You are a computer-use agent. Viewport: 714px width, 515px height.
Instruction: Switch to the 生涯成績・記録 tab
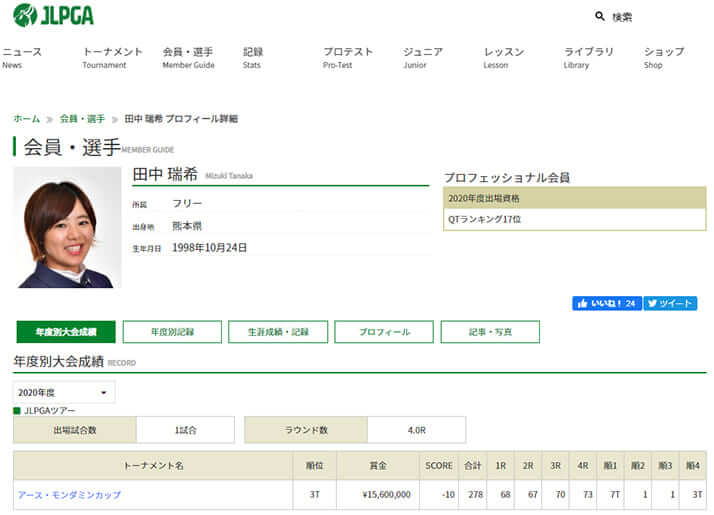[x=278, y=332]
